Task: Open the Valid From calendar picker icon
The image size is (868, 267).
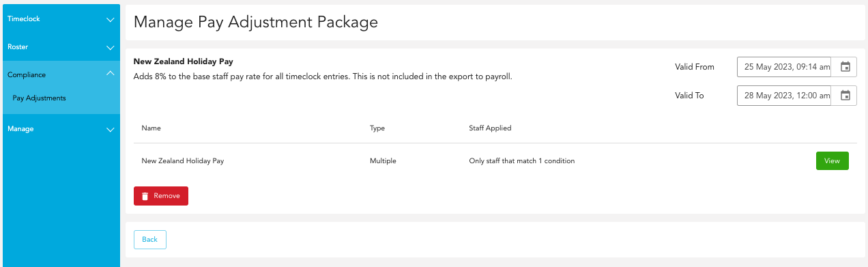Action: click(x=845, y=67)
